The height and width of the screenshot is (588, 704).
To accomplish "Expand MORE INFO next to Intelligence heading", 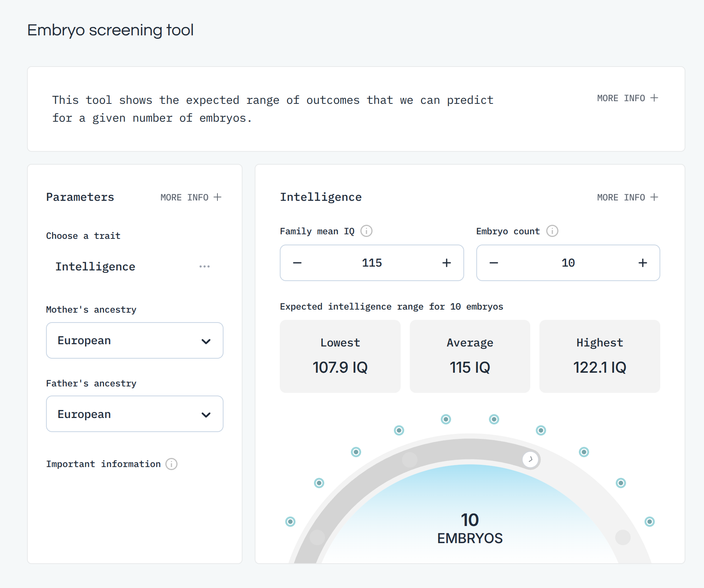I will [627, 197].
